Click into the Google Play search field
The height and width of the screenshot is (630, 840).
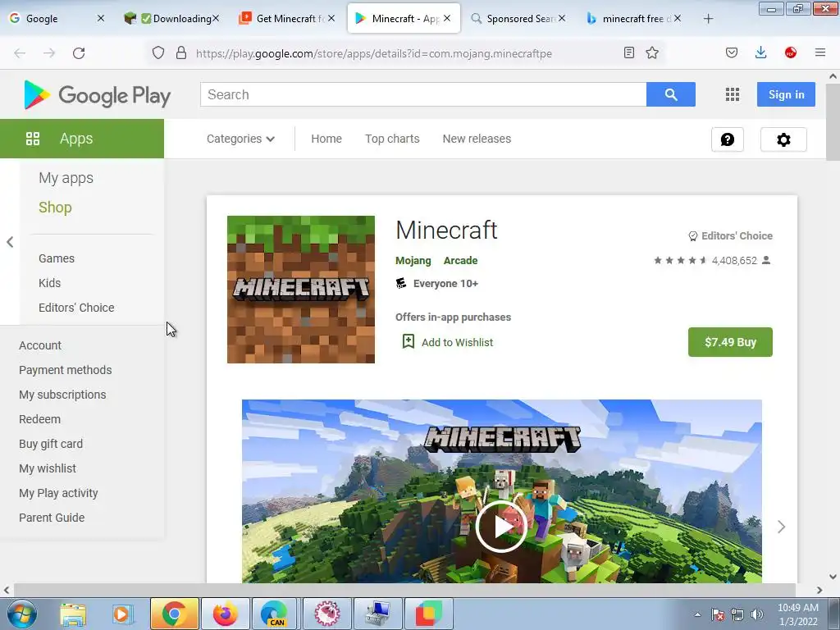[423, 94]
